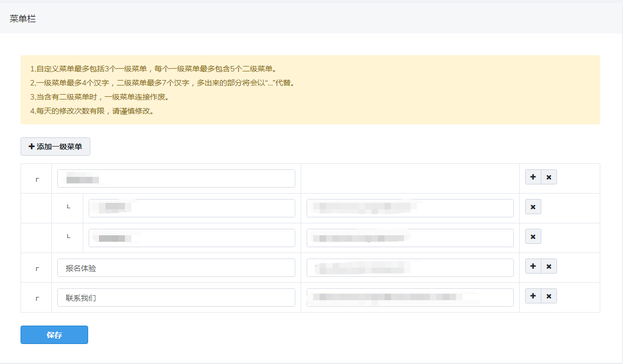Focus the 联系我们 name field
Viewport: 623px width, 364px height.
(176, 297)
